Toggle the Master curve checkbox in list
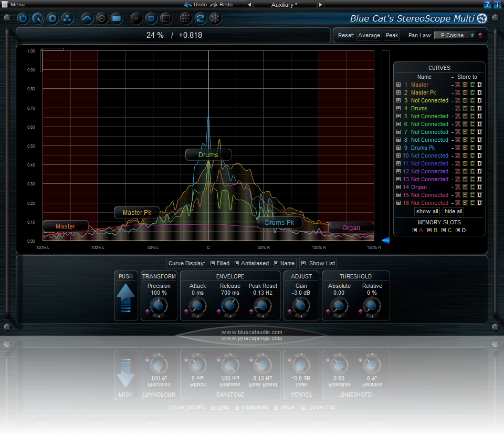Viewport: 504px width, 436px height. tap(398, 85)
